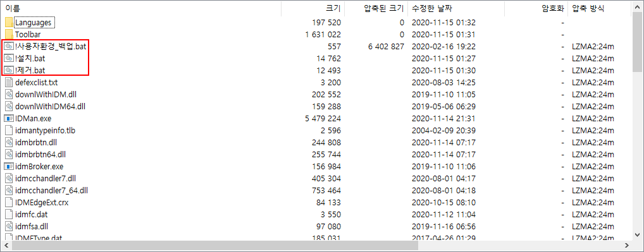The width and height of the screenshot is (644, 252).
Task: Click the horizontal scrollbar left arrow
Action: pyautogui.click(x=6, y=246)
